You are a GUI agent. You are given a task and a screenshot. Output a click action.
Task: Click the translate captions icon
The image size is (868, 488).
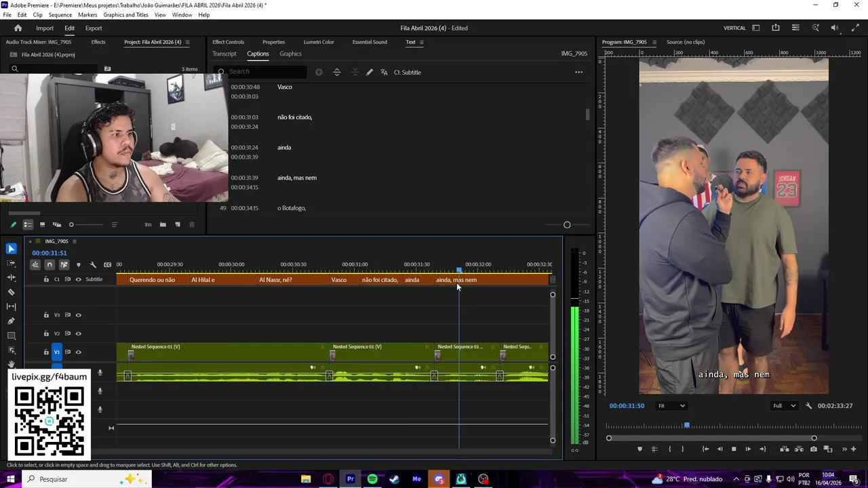(x=384, y=72)
